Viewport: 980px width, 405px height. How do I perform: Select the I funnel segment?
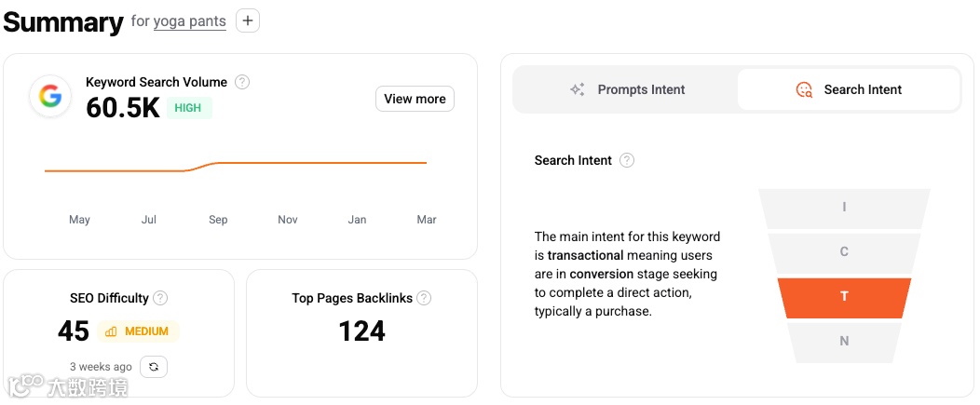point(844,207)
